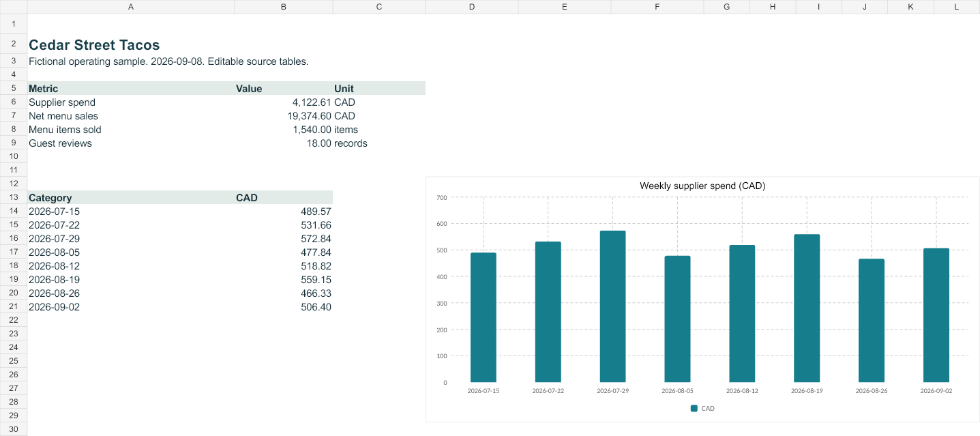Select column A header
The width and height of the screenshot is (980, 436).
pos(131,7)
